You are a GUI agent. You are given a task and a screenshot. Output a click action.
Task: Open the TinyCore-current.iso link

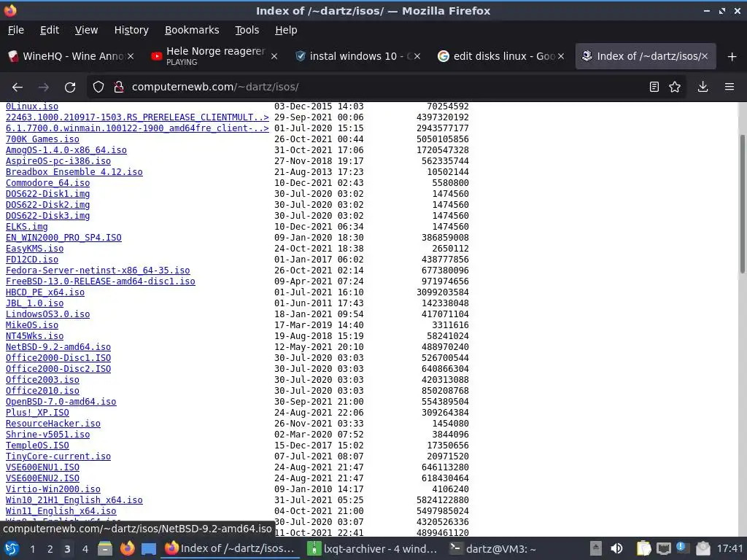point(58,456)
